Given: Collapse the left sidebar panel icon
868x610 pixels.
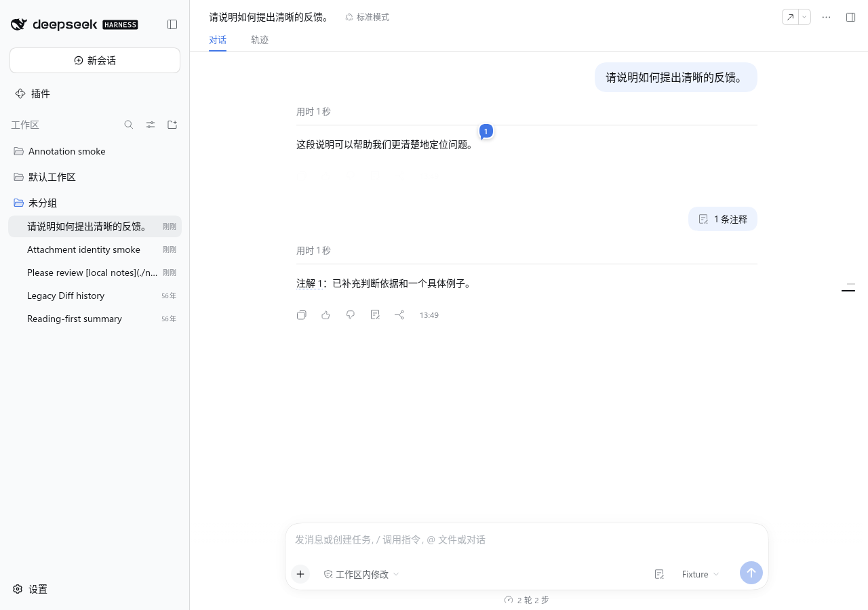Looking at the screenshot, I should (x=172, y=24).
